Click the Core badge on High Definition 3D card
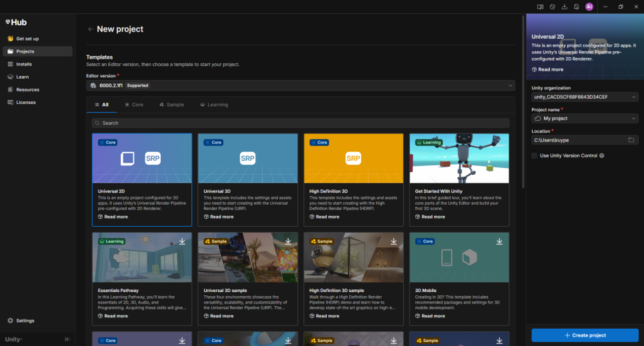 pyautogui.click(x=319, y=143)
